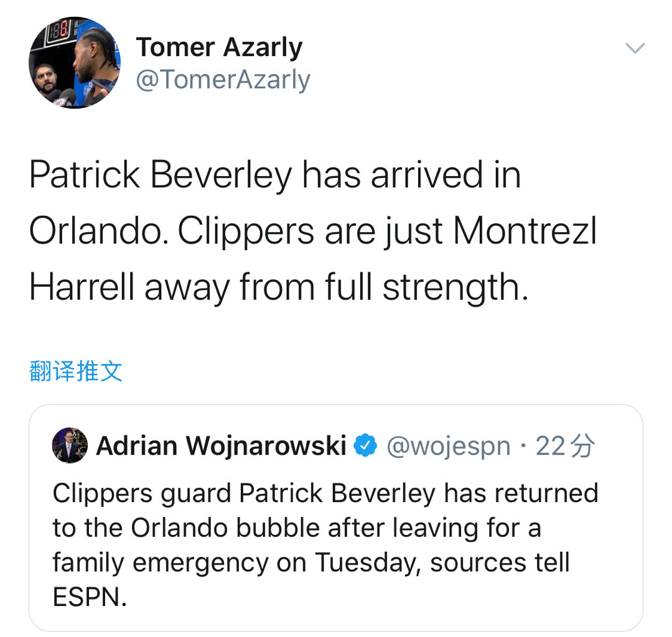Screen dimensions: 672x637
Task: Click the word 'Montrezl' in the main tweet
Action: [525, 231]
